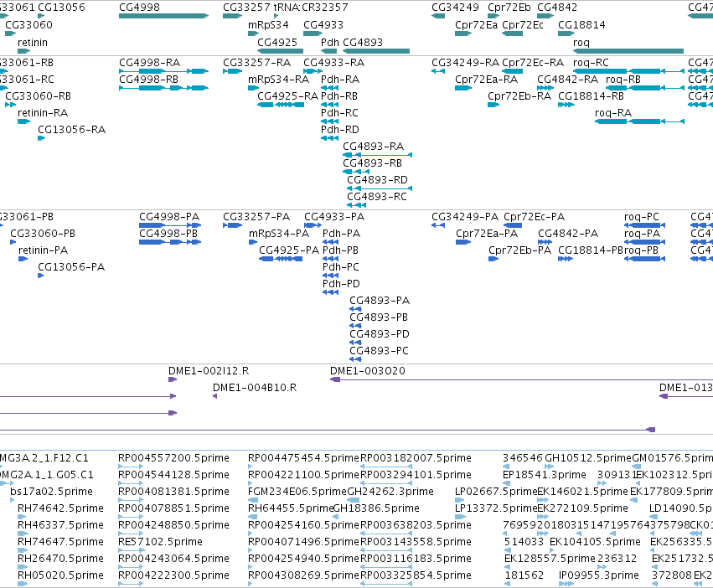Open the CG4842 gene label
Image resolution: width=713 pixels, height=588 pixels.
[557, 8]
